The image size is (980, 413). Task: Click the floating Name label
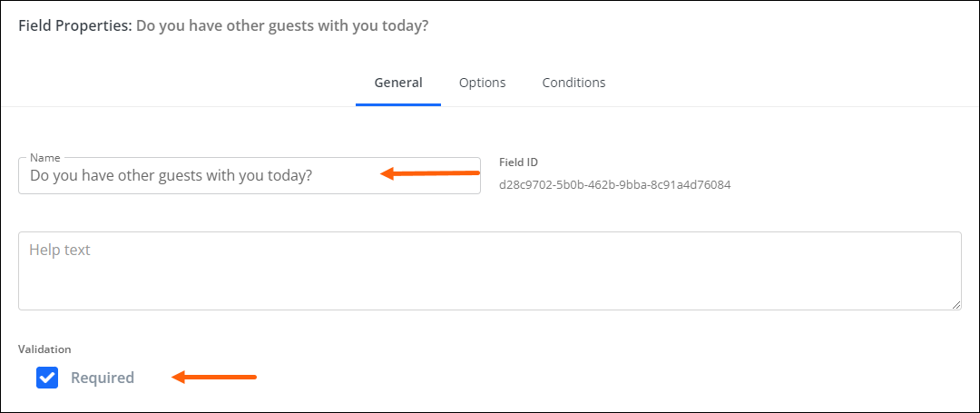pos(44,158)
